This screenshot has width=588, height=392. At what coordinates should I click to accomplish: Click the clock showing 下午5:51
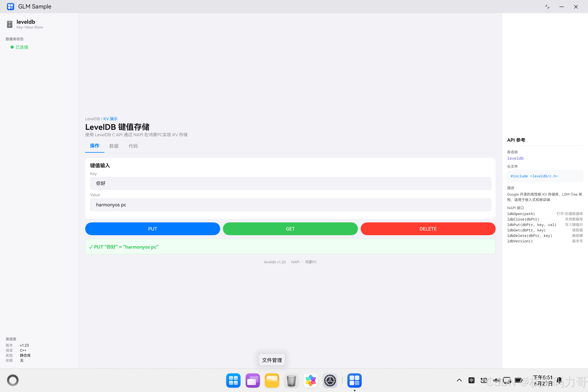click(x=543, y=381)
